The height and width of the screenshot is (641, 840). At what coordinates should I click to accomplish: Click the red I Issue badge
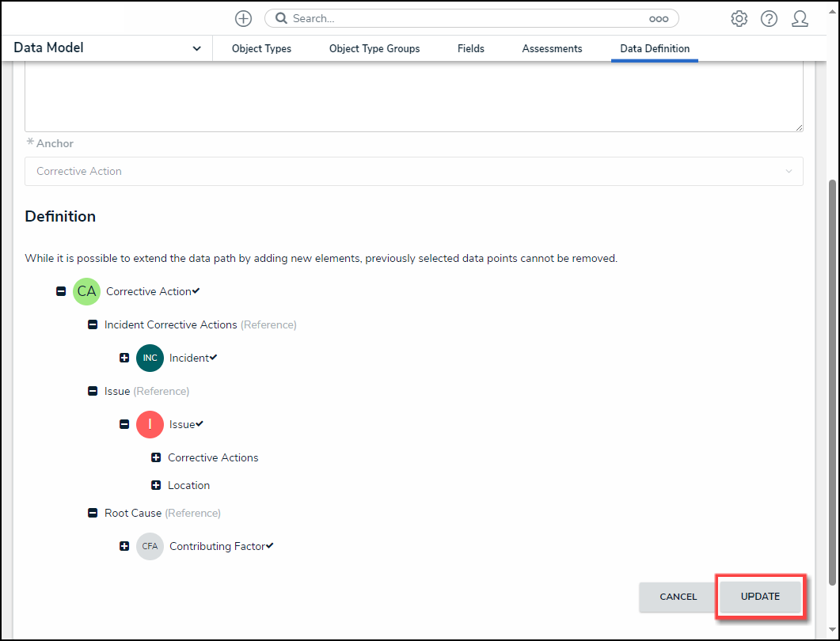coord(150,424)
